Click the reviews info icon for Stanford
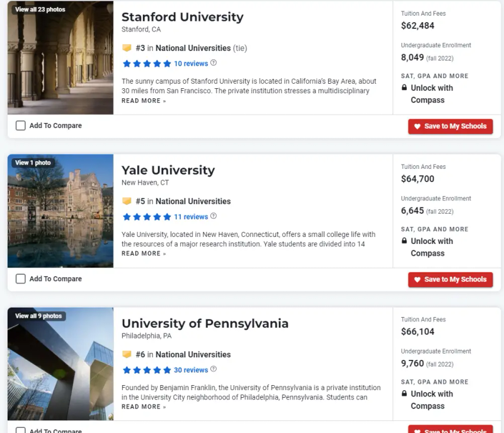This screenshot has width=504, height=433. point(214,63)
